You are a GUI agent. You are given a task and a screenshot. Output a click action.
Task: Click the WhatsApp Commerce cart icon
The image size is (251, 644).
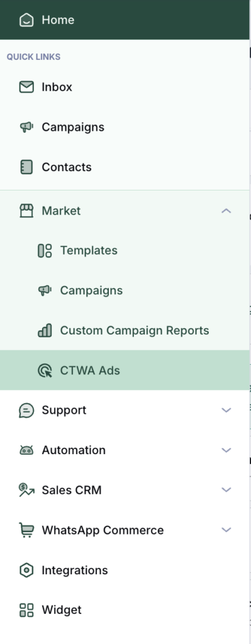pyautogui.click(x=26, y=530)
